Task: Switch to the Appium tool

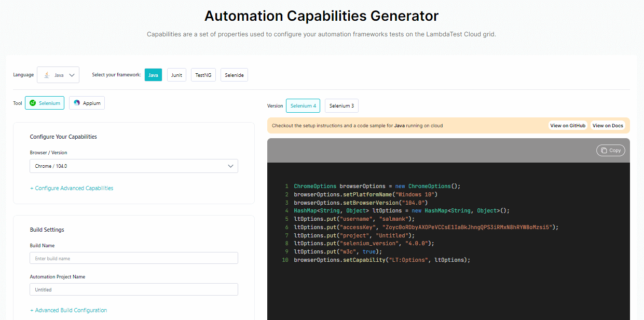Action: pos(87,103)
